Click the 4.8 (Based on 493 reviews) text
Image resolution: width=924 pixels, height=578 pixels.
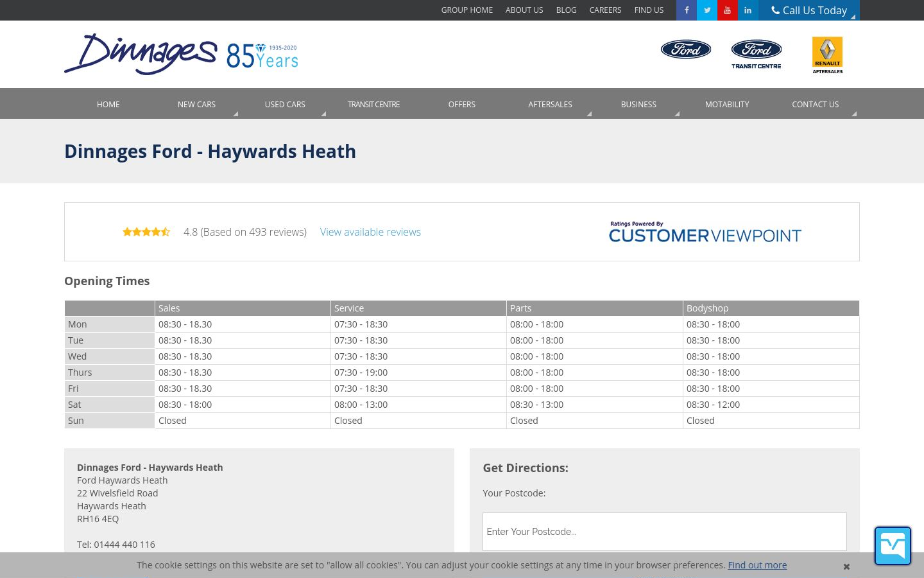tap(245, 232)
